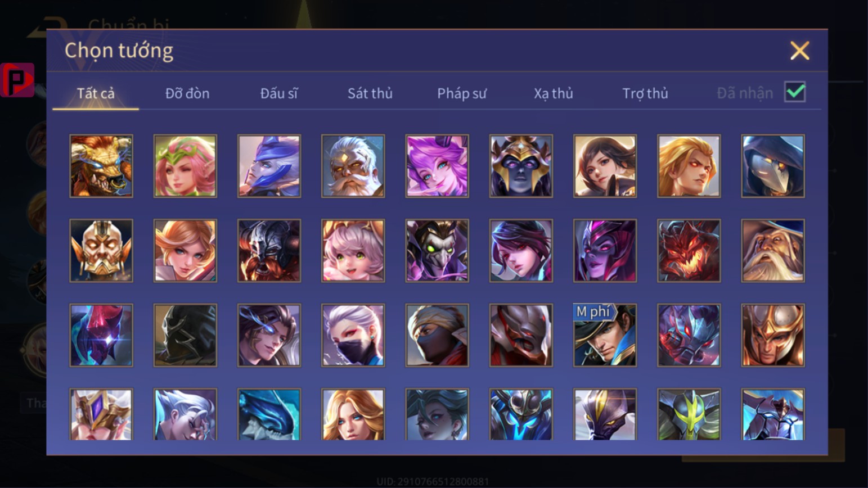This screenshot has width=868, height=488.
Task: Select the 'Đấu sĩ' tab
Action: (x=279, y=93)
